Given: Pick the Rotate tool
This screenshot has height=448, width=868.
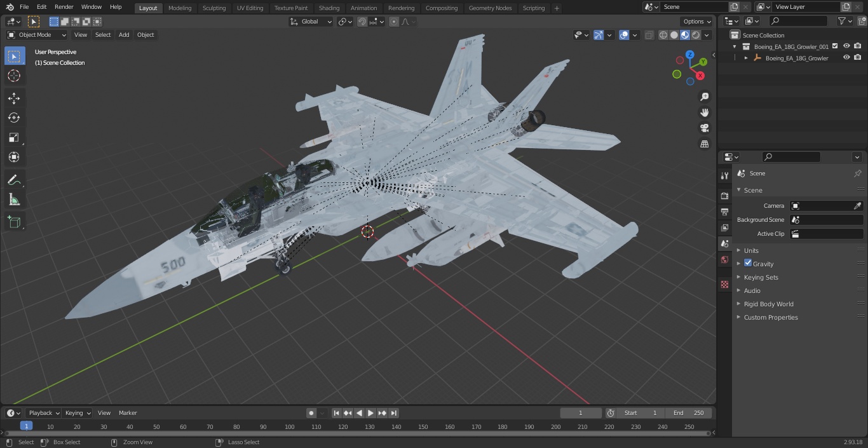Looking at the screenshot, I should pos(14,118).
